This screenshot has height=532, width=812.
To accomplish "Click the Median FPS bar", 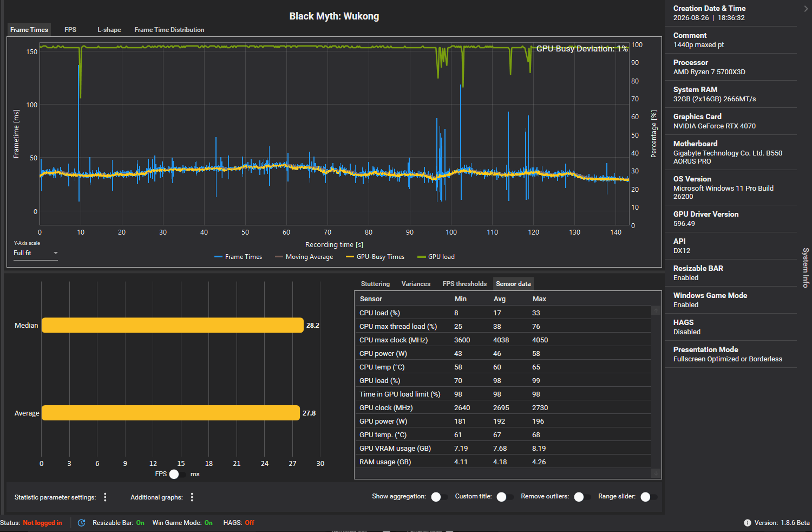I will pos(173,325).
